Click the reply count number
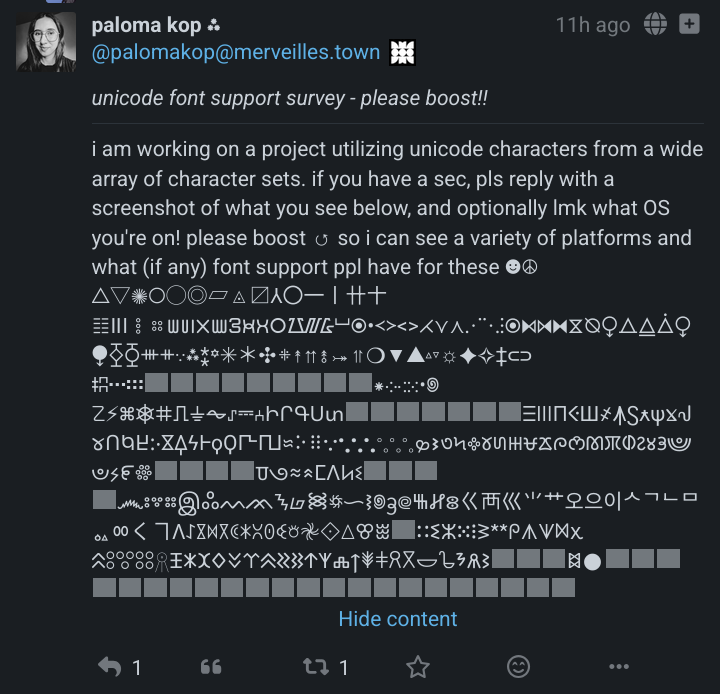This screenshot has width=720, height=694. [137, 667]
